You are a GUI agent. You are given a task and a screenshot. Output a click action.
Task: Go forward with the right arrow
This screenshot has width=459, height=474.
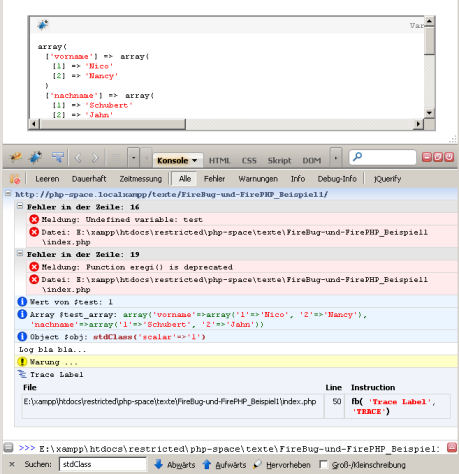[95, 158]
